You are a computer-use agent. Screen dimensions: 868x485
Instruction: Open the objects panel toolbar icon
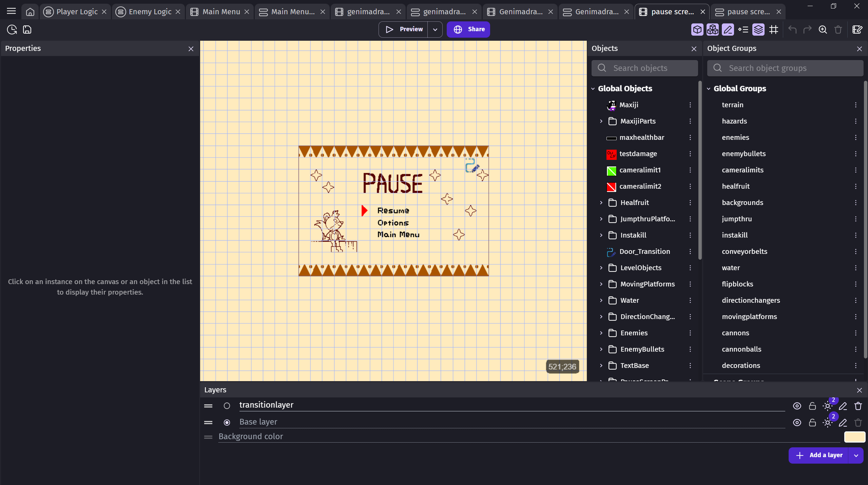point(697,30)
